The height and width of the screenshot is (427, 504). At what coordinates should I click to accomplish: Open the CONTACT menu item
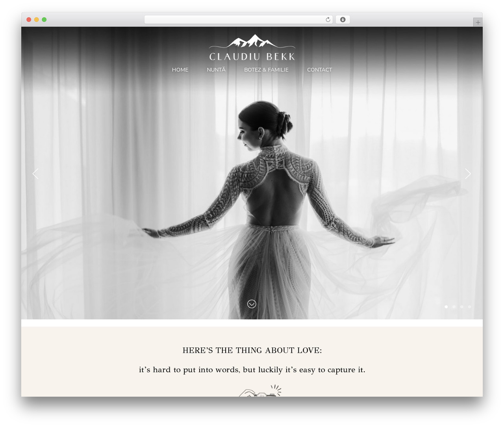319,70
